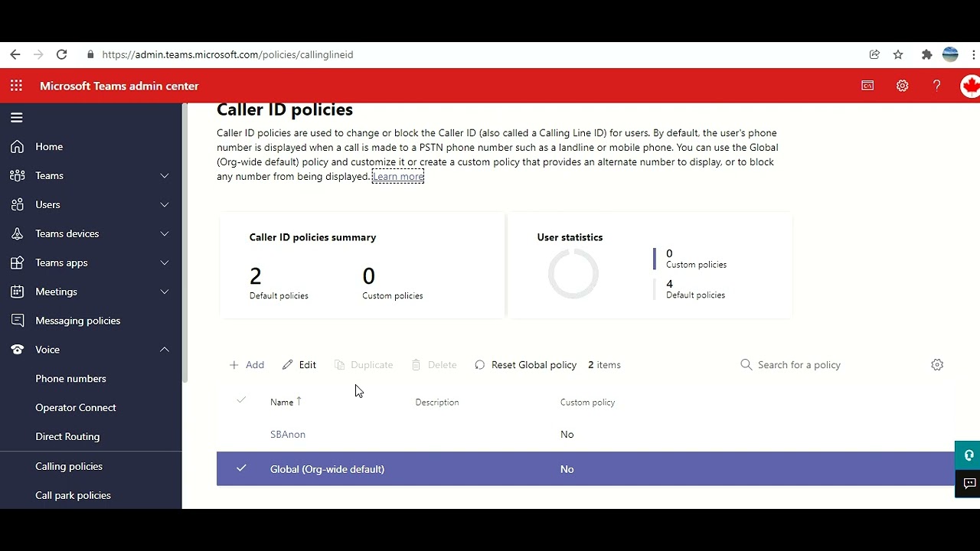Sort by Name column arrow
Image resolution: width=980 pixels, height=551 pixels.
pos(299,401)
